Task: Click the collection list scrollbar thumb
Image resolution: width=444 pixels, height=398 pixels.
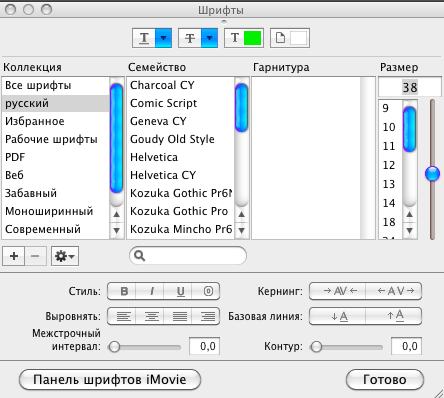Action: [x=116, y=138]
